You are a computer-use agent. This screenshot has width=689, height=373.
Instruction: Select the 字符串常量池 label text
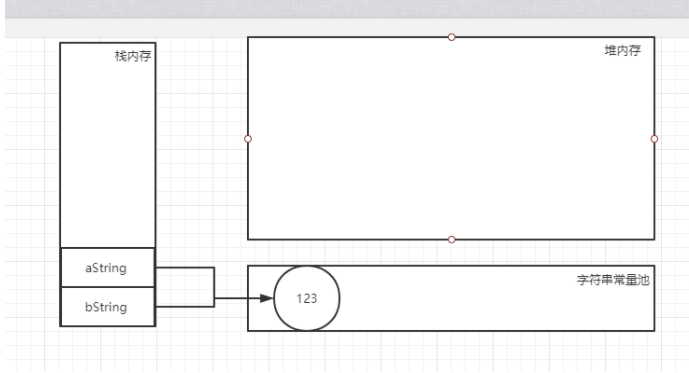613,280
